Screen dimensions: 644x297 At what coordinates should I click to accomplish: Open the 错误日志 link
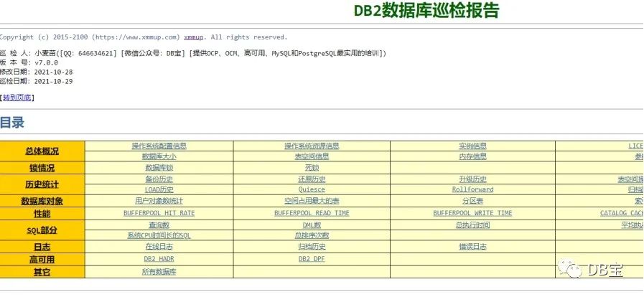(472, 247)
